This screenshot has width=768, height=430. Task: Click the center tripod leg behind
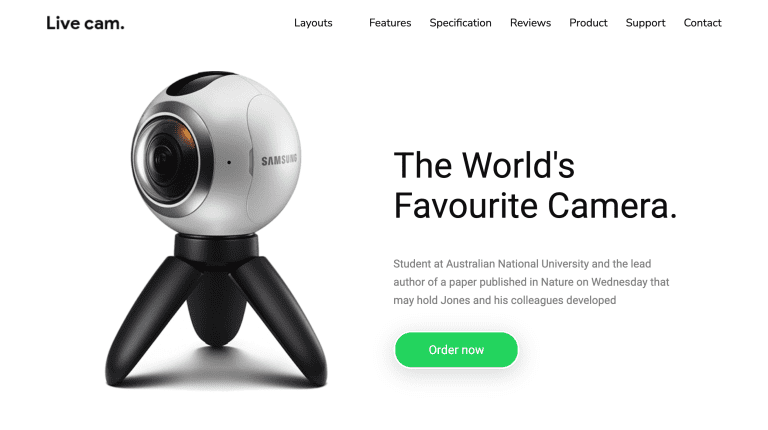216,311
